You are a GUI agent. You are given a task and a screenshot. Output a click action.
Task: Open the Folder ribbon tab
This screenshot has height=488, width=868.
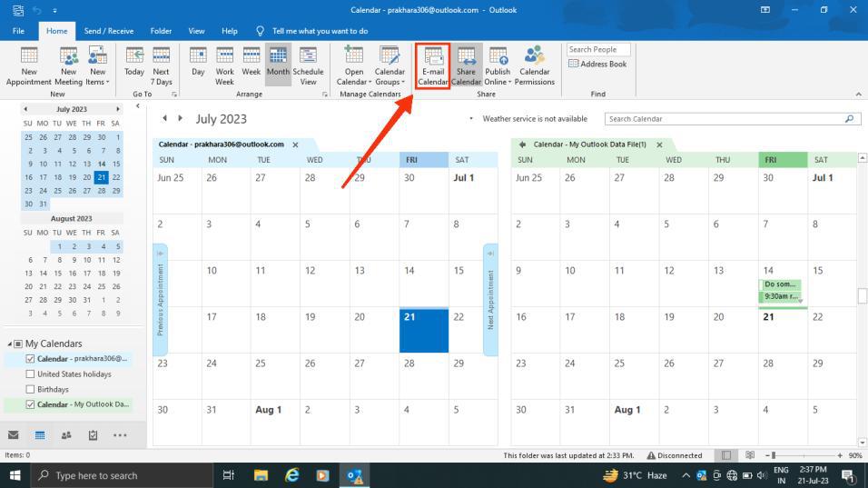pyautogui.click(x=161, y=31)
